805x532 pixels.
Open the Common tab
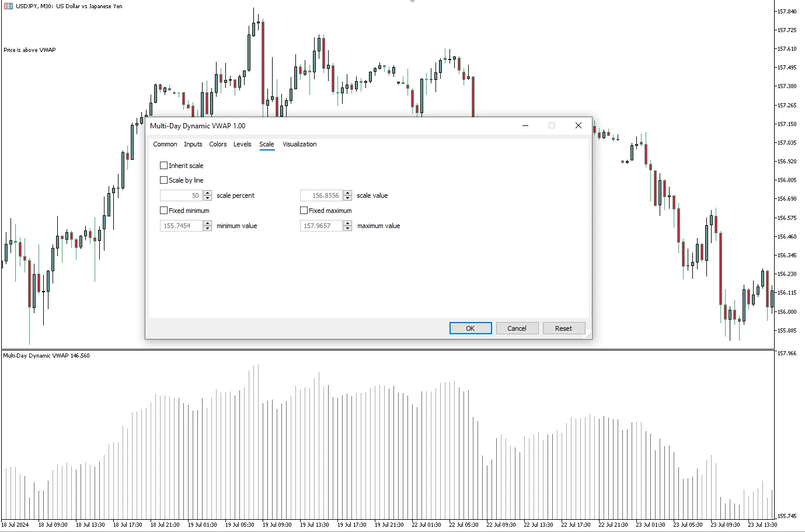point(165,144)
